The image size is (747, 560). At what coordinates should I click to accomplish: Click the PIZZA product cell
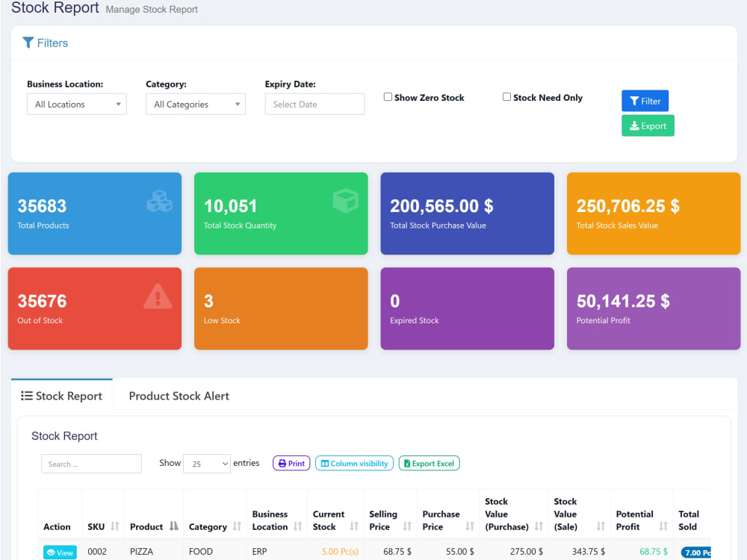tap(141, 552)
